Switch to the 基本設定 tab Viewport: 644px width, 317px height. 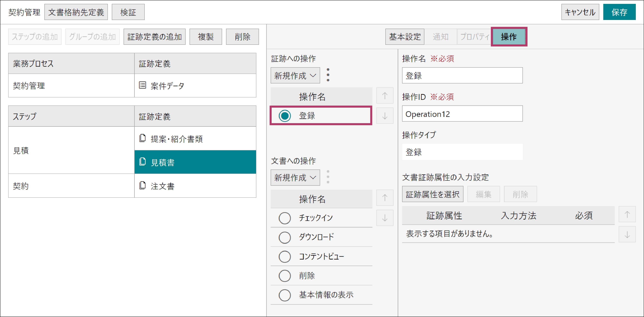click(405, 37)
